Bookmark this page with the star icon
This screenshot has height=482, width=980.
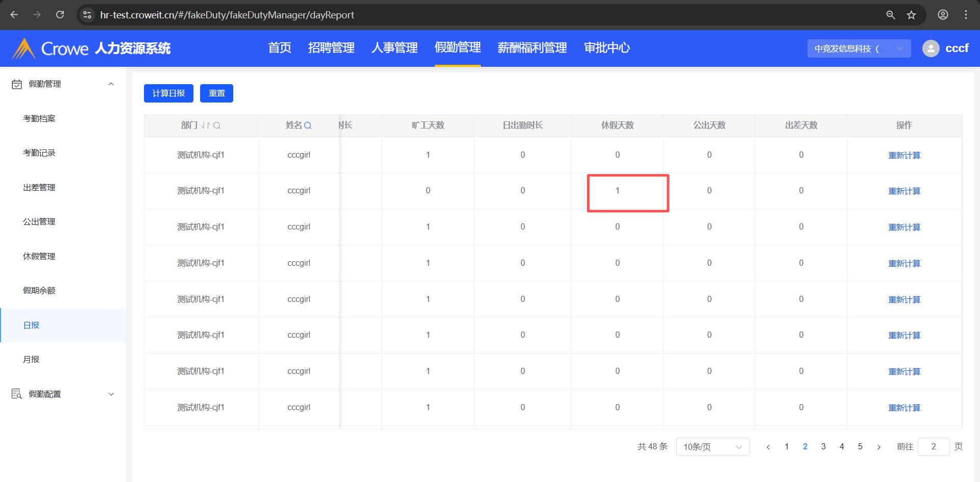click(912, 15)
